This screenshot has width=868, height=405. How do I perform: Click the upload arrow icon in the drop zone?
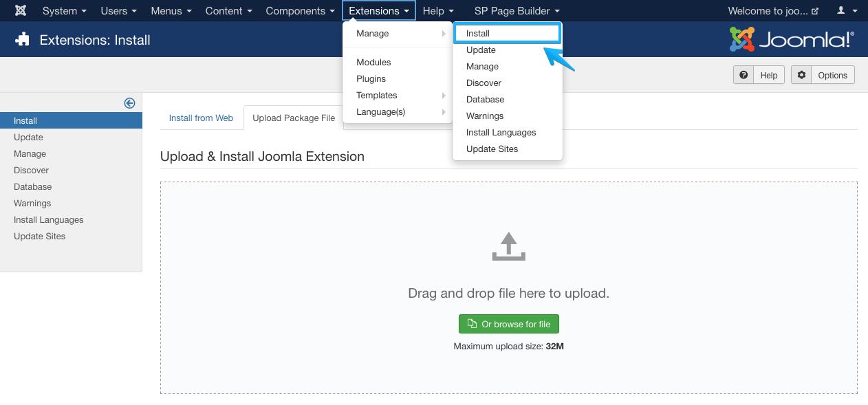508,246
